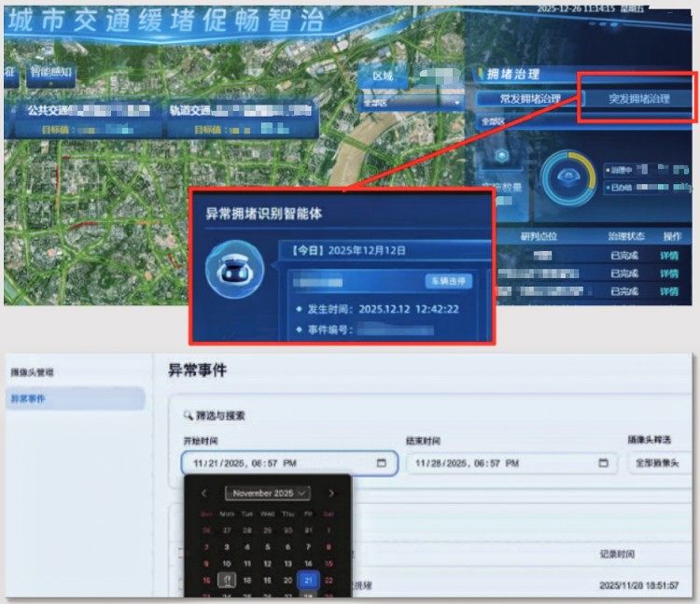Click the 治理中 legend entry
Image resolution: width=700 pixels, height=604 pixels.
(646, 170)
